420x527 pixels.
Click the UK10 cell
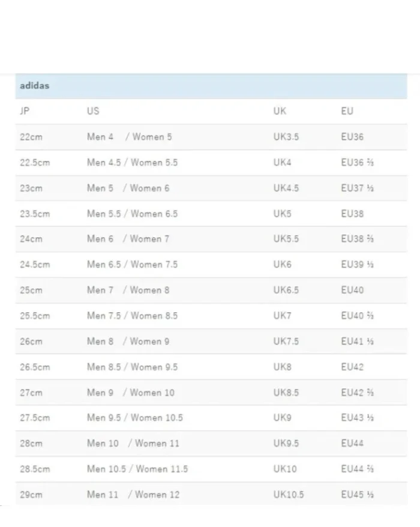click(x=285, y=469)
